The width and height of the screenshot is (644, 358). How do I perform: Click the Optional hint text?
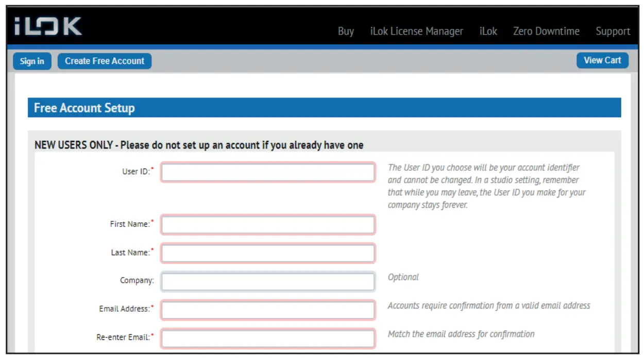coord(403,277)
